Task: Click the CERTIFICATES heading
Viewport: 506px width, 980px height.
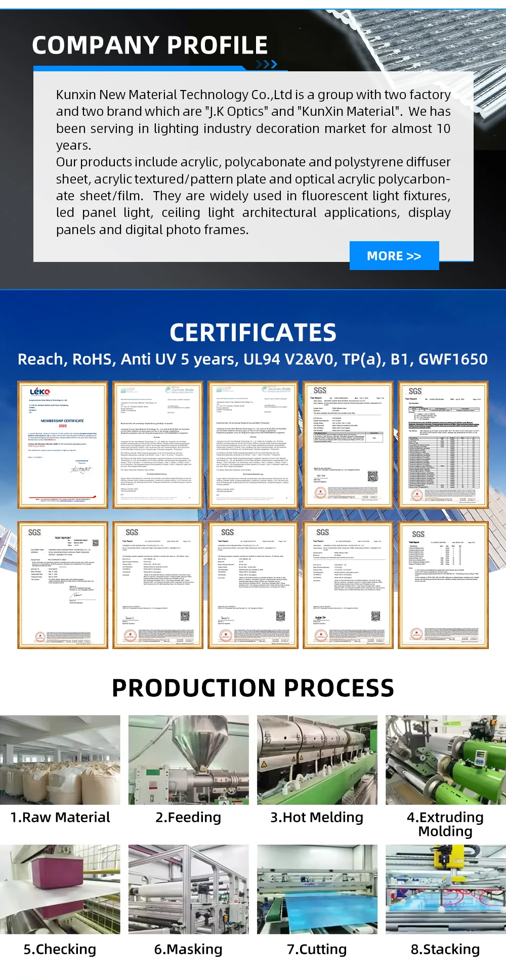Action: [x=253, y=332]
